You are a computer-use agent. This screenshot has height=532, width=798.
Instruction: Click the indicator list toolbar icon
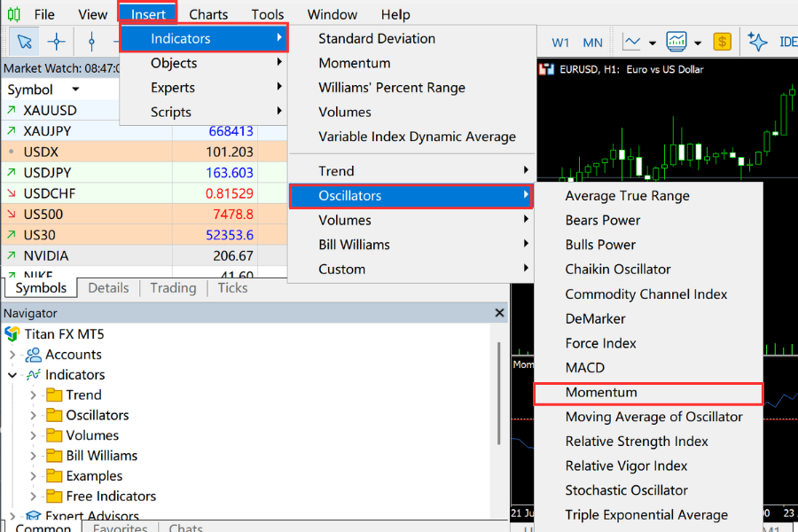(677, 42)
